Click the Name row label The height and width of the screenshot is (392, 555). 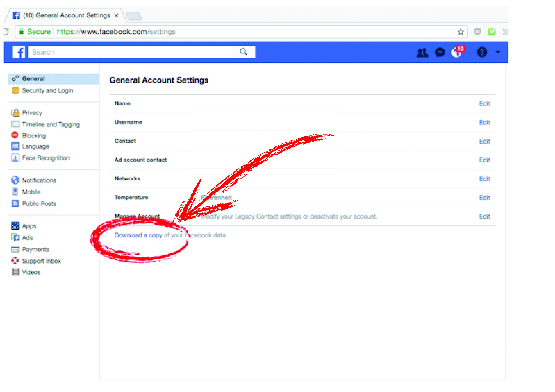click(x=122, y=104)
